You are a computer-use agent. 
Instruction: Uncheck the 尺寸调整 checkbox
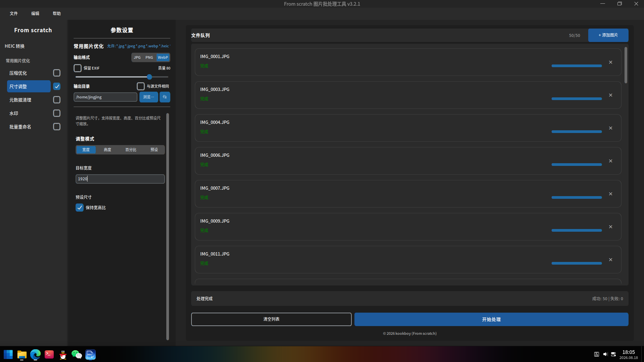(x=57, y=86)
